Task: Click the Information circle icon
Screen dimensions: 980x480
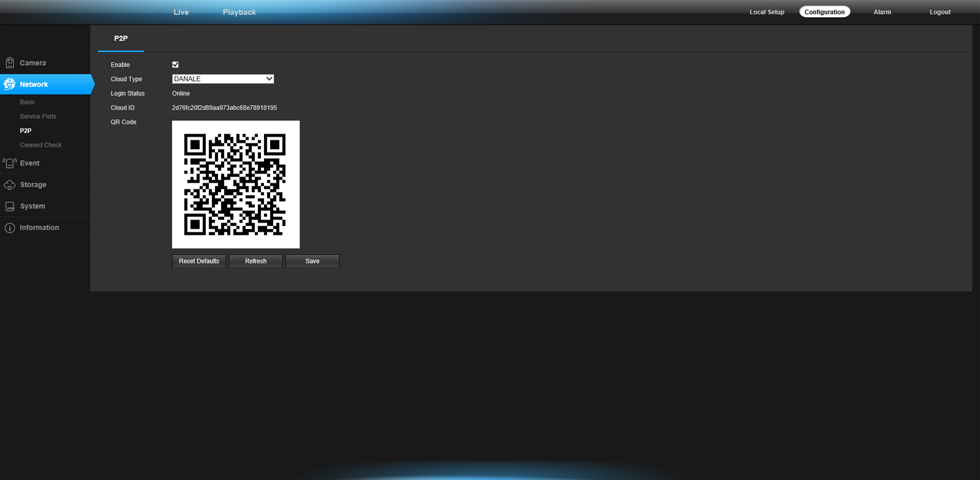Action: pos(10,227)
